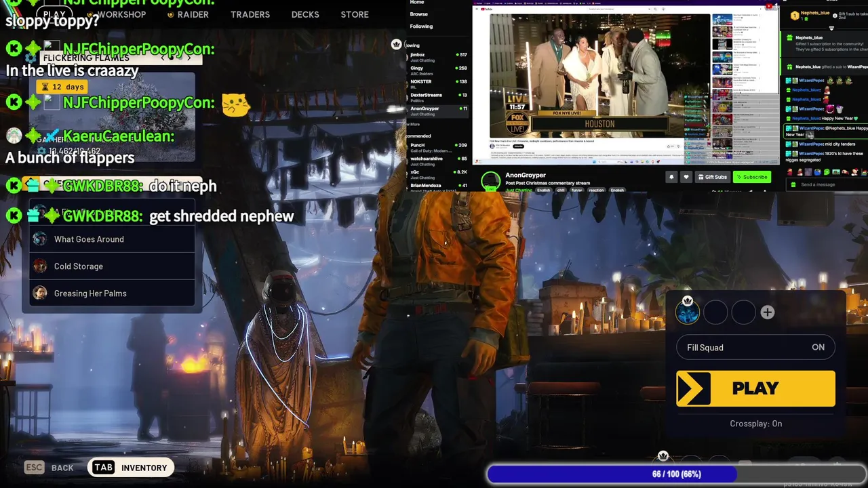The image size is (868, 488).
Task: Open the Flickering Flames event thumbnail
Action: (x=112, y=117)
